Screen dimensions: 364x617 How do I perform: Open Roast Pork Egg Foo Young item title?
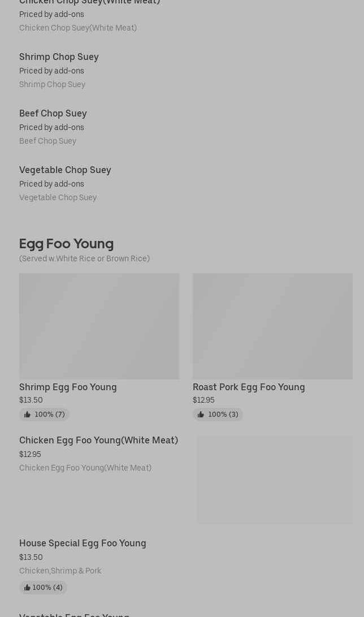pos(249,387)
